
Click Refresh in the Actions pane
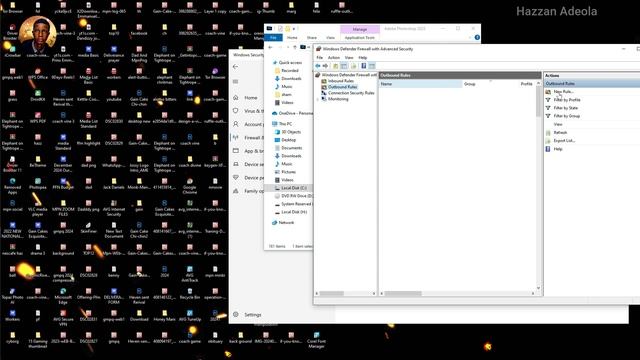coord(560,133)
